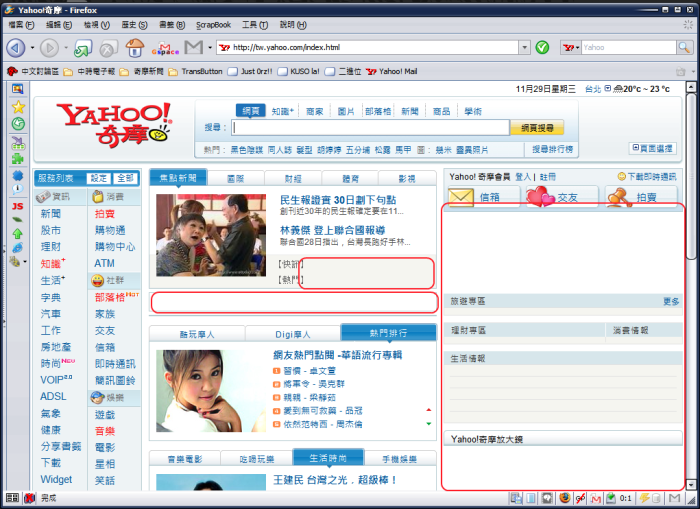700x509 pixels.
Task: Open the URL address bar dropdown
Action: click(523, 47)
